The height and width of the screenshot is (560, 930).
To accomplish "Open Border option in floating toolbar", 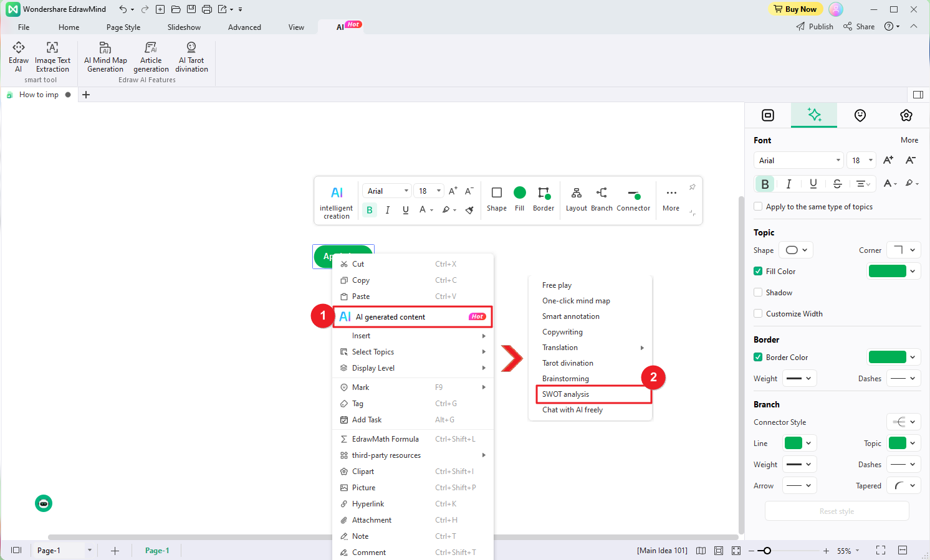I will point(544,199).
